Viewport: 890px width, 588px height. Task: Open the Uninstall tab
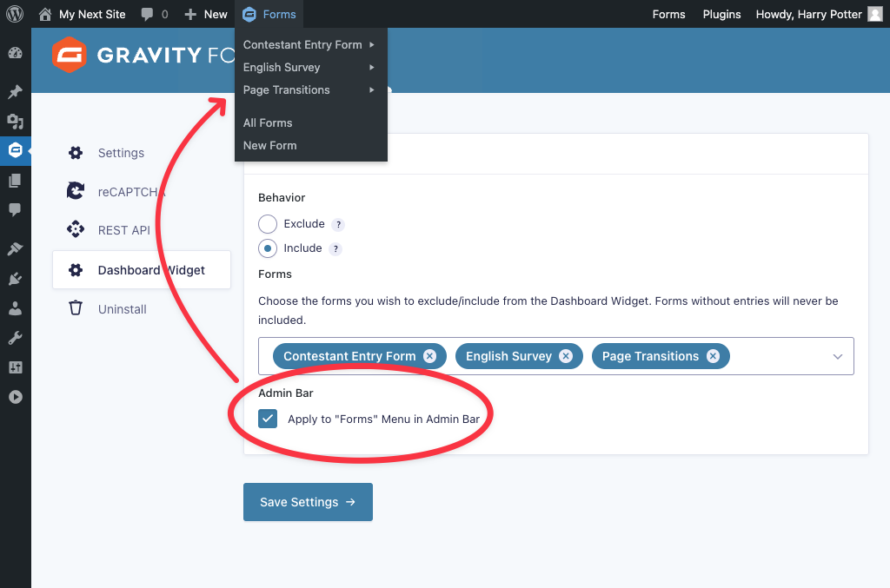click(122, 309)
